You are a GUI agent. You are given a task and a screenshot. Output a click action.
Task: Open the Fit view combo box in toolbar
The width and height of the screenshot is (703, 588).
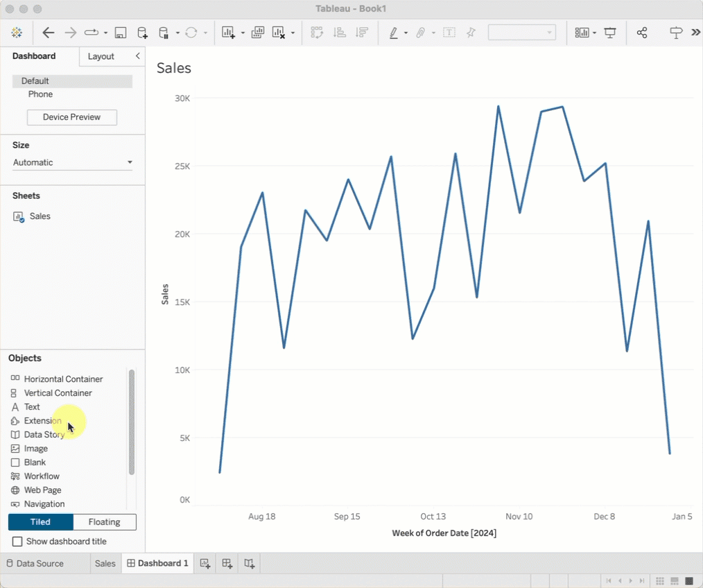point(522,33)
